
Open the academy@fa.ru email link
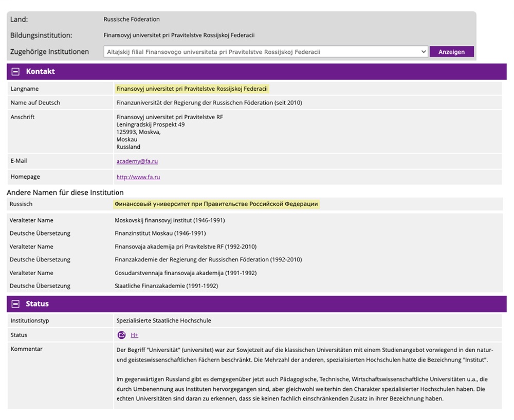coord(137,161)
